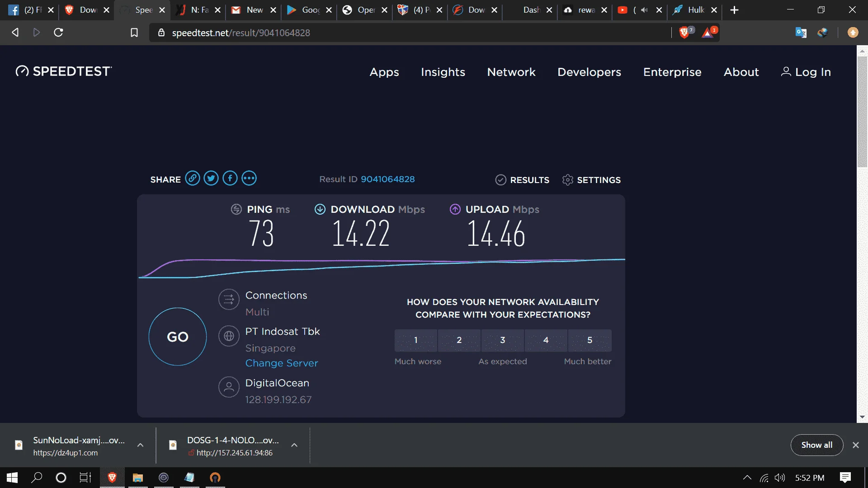Image resolution: width=868 pixels, height=488 pixels.
Task: Click the Speedtest logo
Action: click(x=64, y=71)
